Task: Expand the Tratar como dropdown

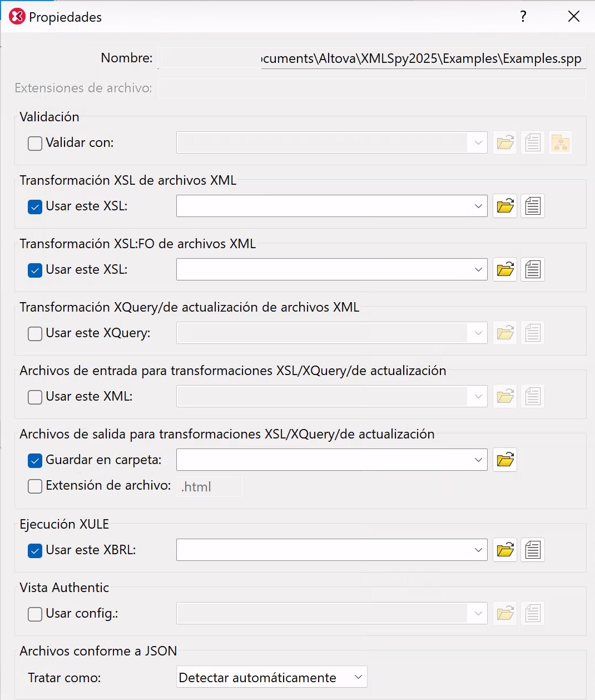Action: point(358,677)
